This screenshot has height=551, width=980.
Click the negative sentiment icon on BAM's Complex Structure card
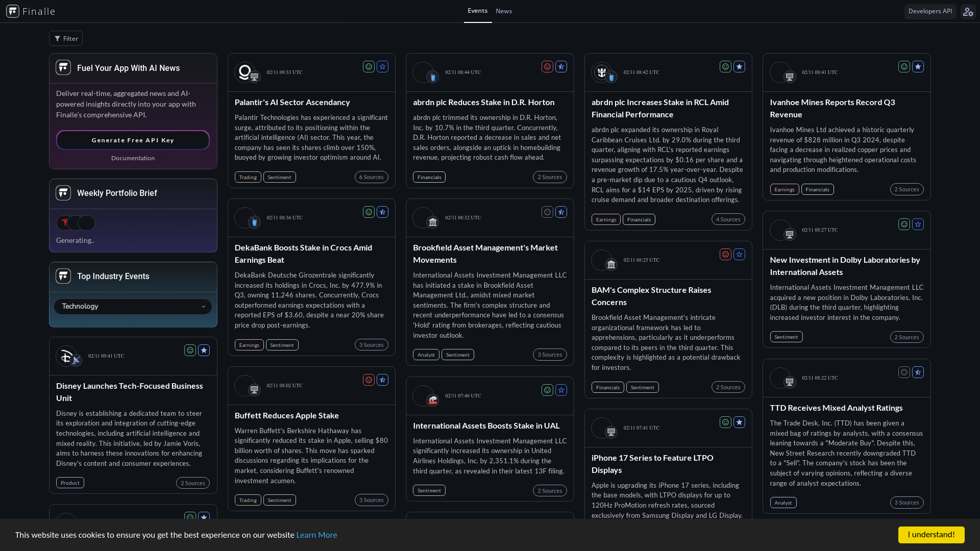pos(725,254)
